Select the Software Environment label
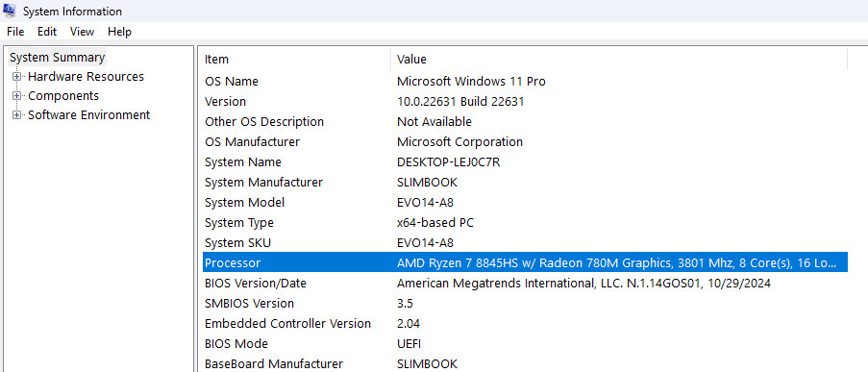Image resolution: width=868 pixels, height=372 pixels. pyautogui.click(x=88, y=115)
